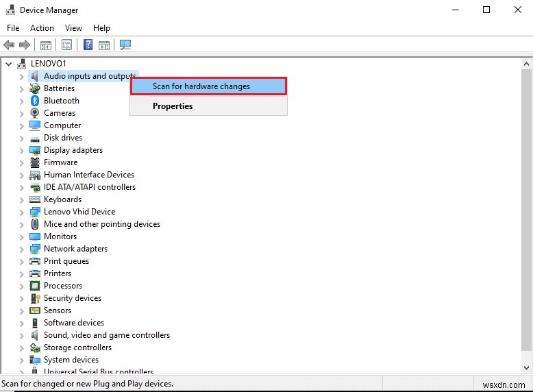Click Scan for hardware changes monitor icon
Viewport: 533px width, 392px height.
pos(125,45)
